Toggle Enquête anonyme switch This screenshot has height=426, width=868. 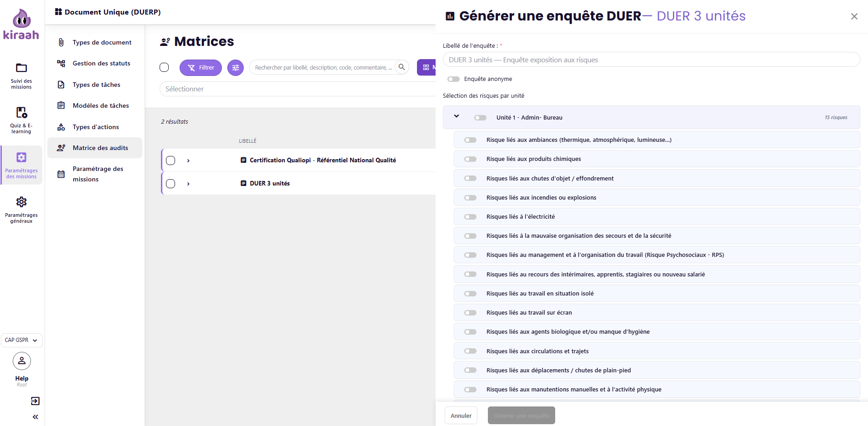[453, 79]
